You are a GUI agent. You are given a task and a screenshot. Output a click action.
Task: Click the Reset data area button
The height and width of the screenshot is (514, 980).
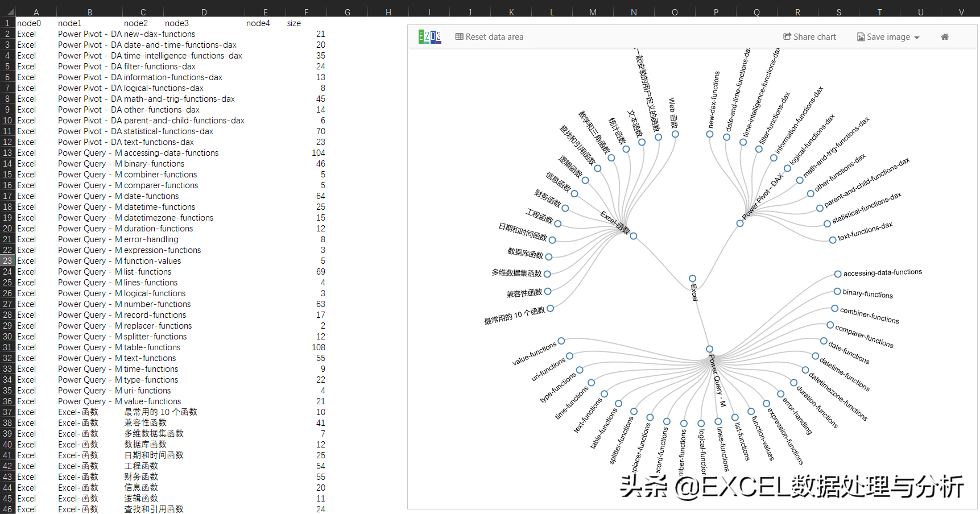pos(489,37)
